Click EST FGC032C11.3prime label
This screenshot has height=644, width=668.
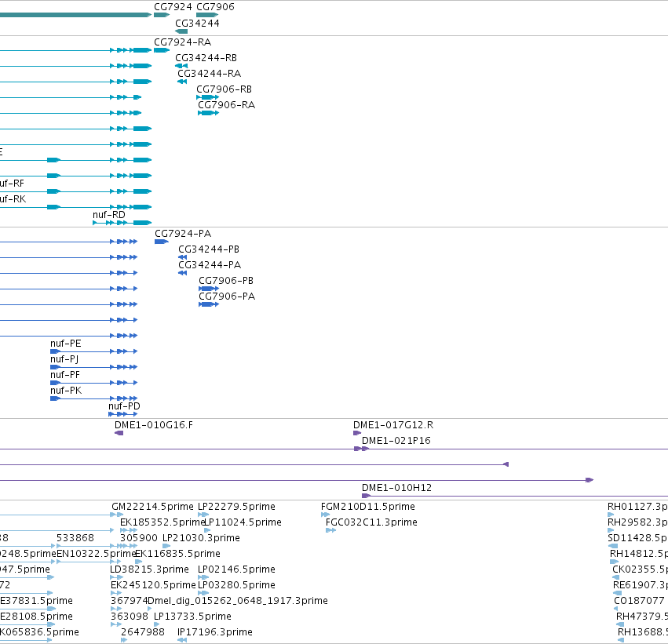(x=371, y=522)
